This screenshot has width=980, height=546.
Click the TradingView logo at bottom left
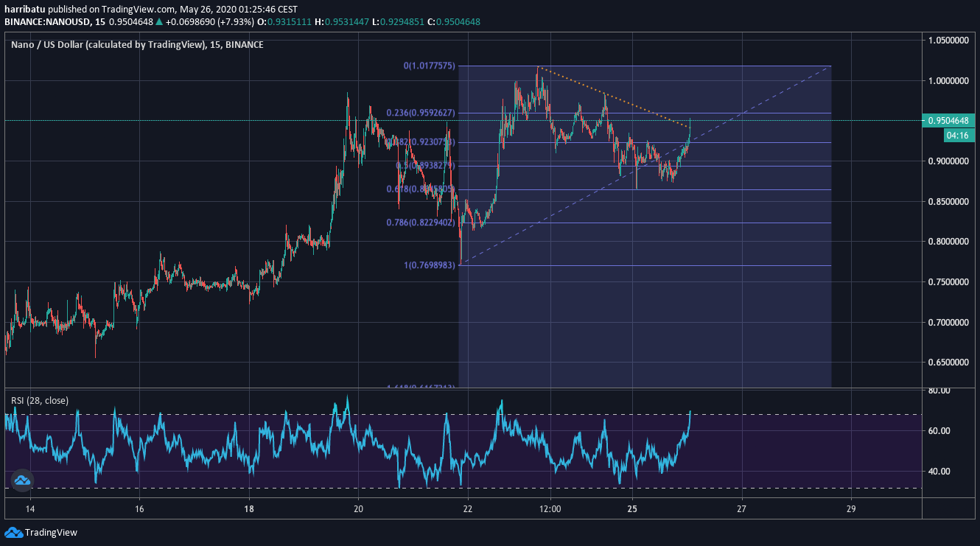(x=41, y=532)
